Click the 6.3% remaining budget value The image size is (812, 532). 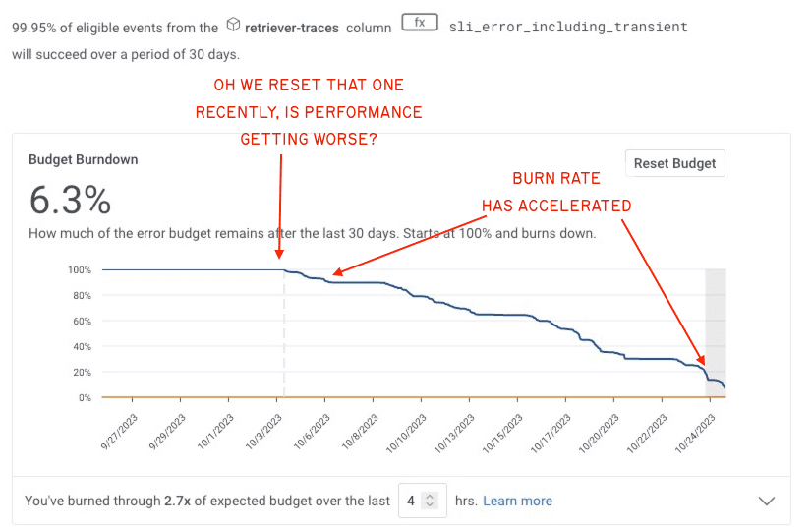70,200
